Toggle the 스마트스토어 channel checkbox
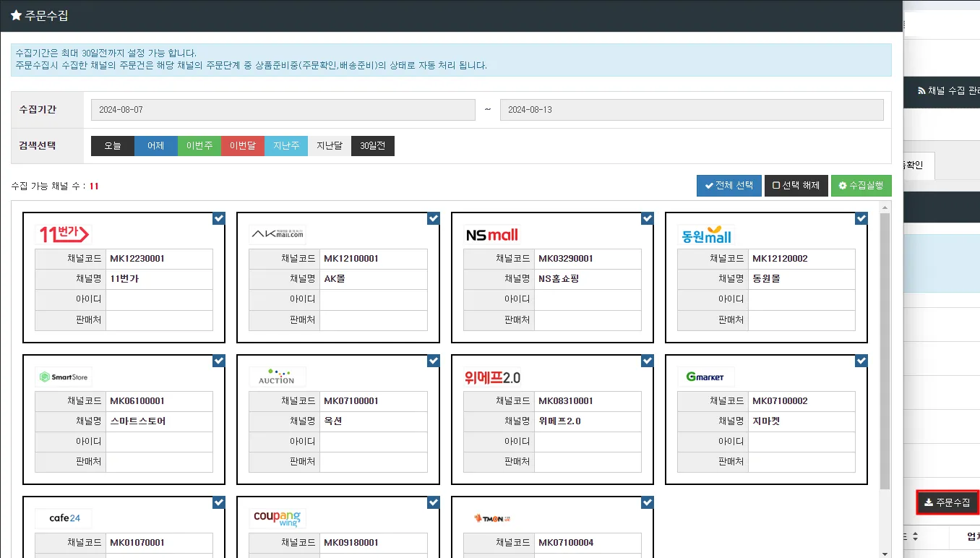This screenshot has height=558, width=980. click(219, 361)
